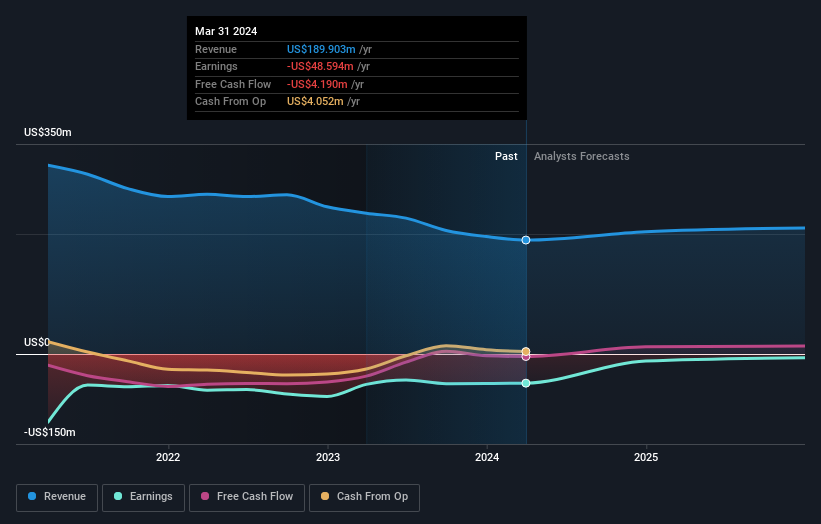The height and width of the screenshot is (524, 821).
Task: Click the US$4.052m cash from op value
Action: click(x=315, y=102)
